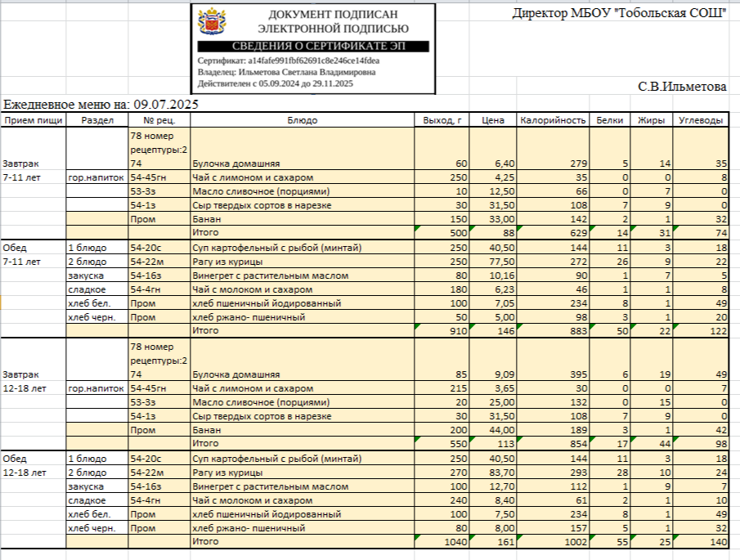This screenshot has height=560, width=740.
Task: Select the 'С.В.Ильметова' signature name
Action: (x=682, y=87)
